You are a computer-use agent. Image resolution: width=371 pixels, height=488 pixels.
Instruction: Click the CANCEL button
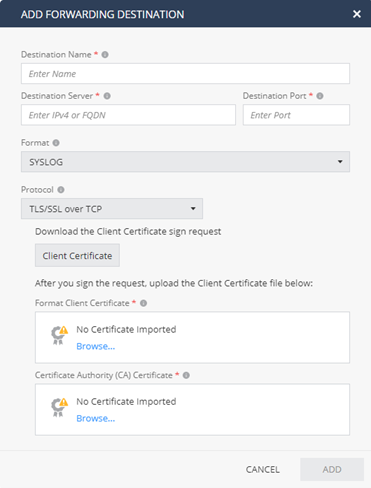pos(263,469)
